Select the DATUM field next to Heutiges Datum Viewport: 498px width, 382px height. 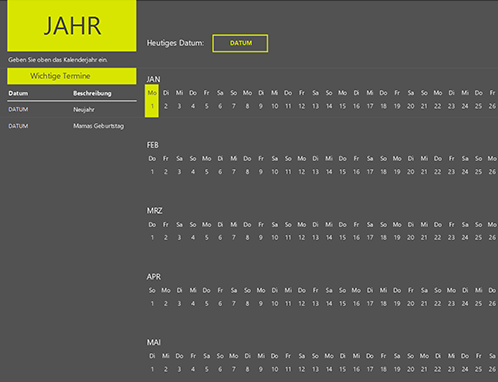[240, 43]
